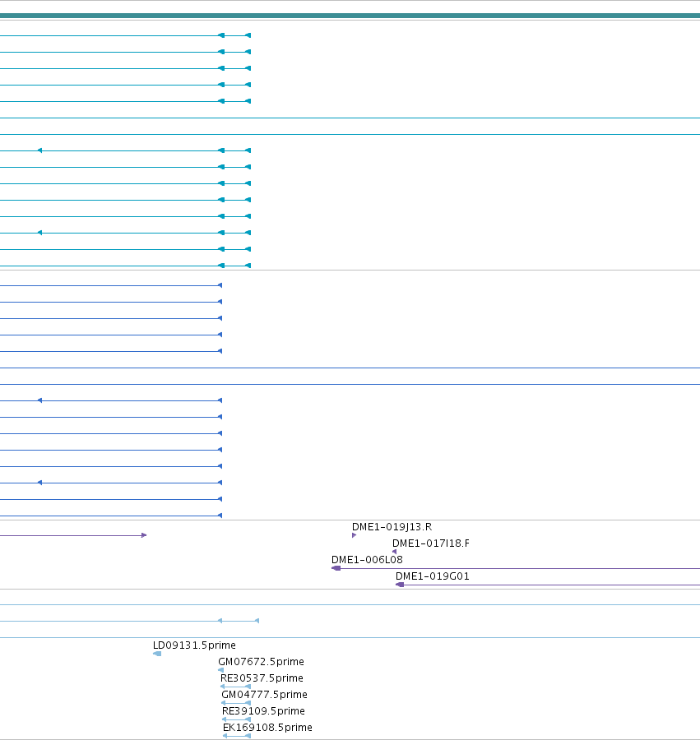Select the purple arrowhead of the DME1-006L08 feature

[x=336, y=568]
